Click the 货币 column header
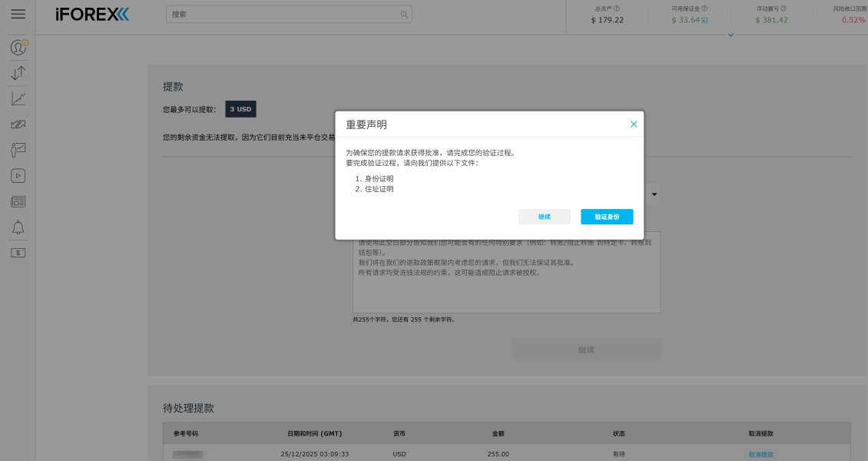 pos(399,433)
